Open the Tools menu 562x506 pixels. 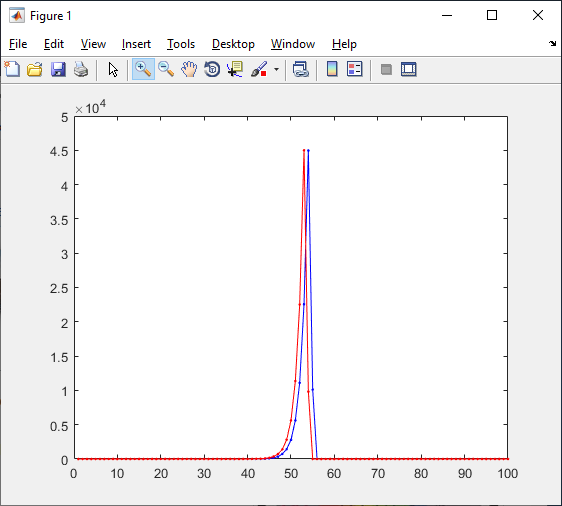coord(181,44)
